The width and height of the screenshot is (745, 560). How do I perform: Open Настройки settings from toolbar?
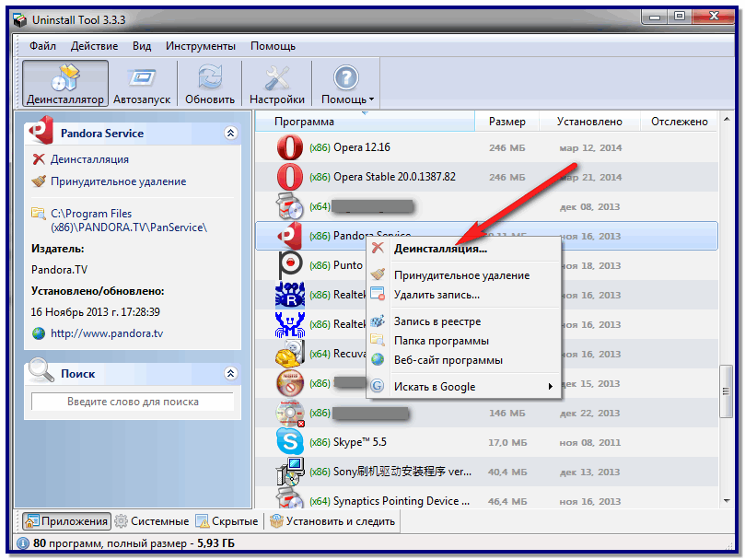pos(276,84)
